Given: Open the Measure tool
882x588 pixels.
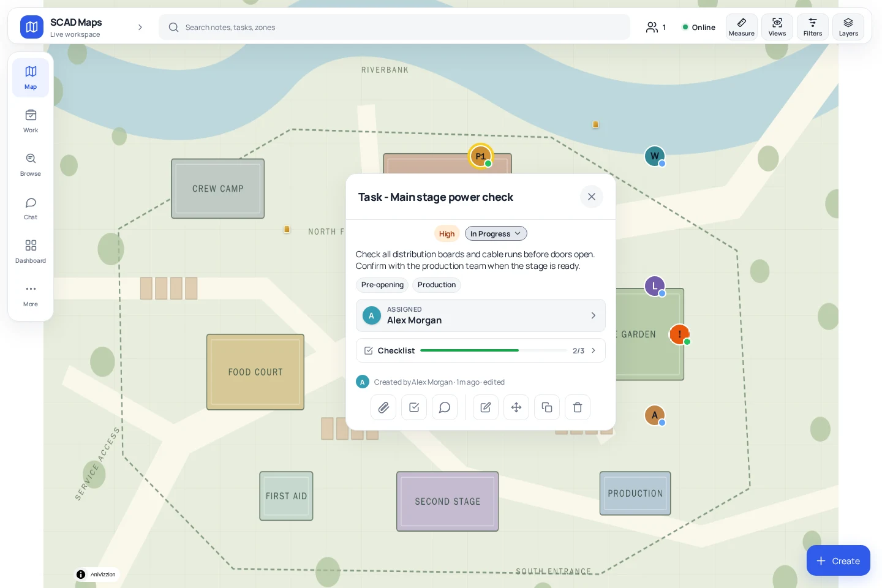Looking at the screenshot, I should (741, 27).
